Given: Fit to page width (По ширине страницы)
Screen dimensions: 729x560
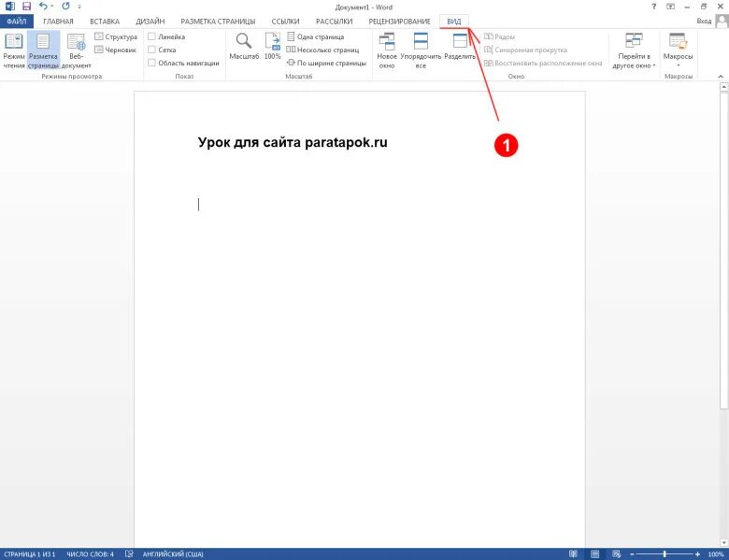Looking at the screenshot, I should click(x=326, y=63).
